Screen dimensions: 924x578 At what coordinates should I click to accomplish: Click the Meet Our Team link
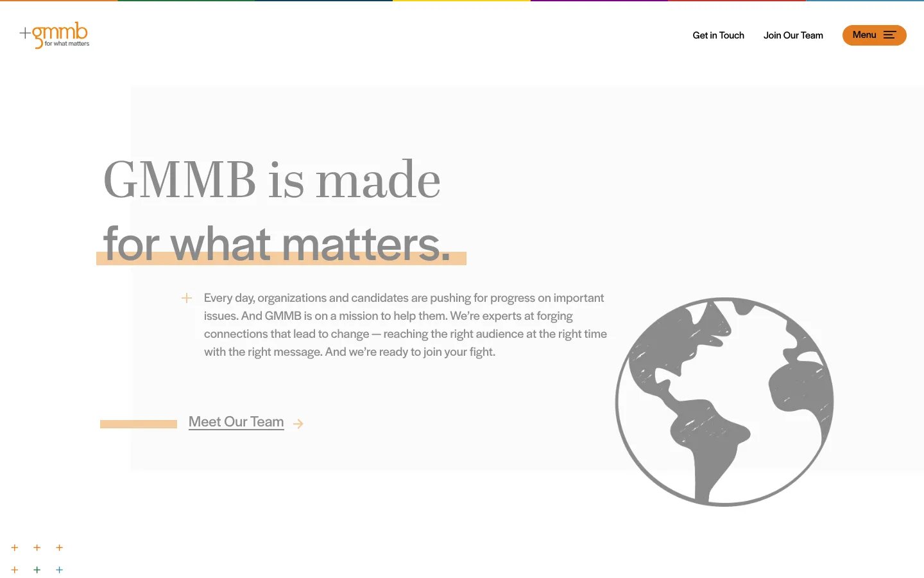pyautogui.click(x=236, y=421)
